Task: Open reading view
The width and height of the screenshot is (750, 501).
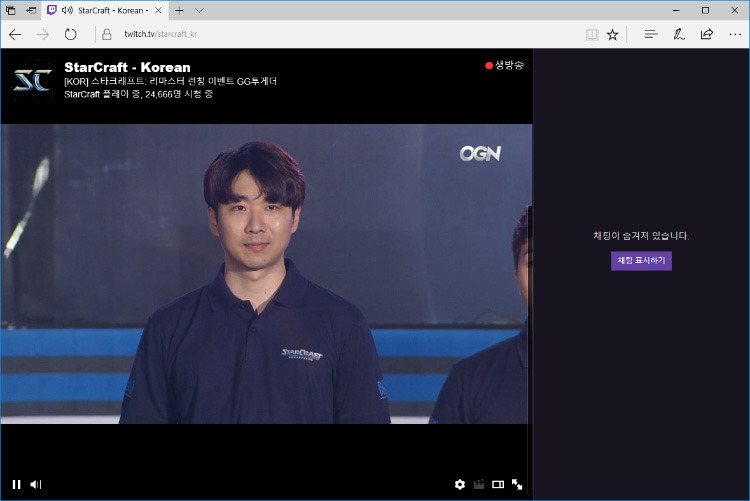Action: 592,34
